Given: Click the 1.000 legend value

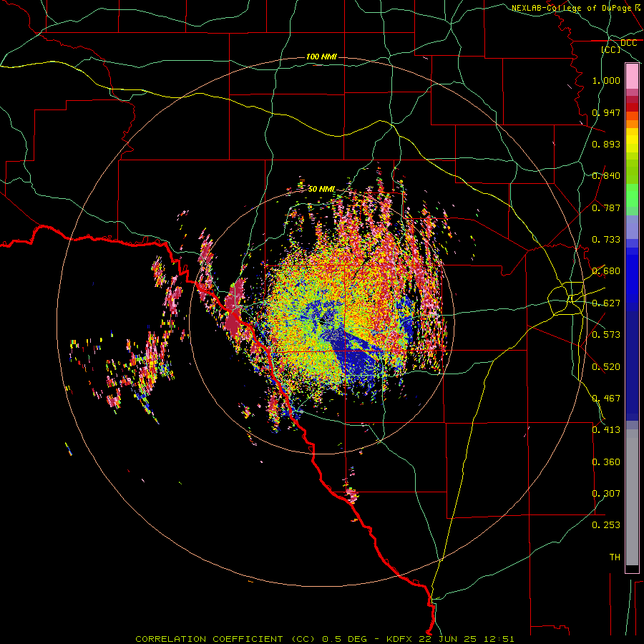Looking at the screenshot, I should 606,80.
